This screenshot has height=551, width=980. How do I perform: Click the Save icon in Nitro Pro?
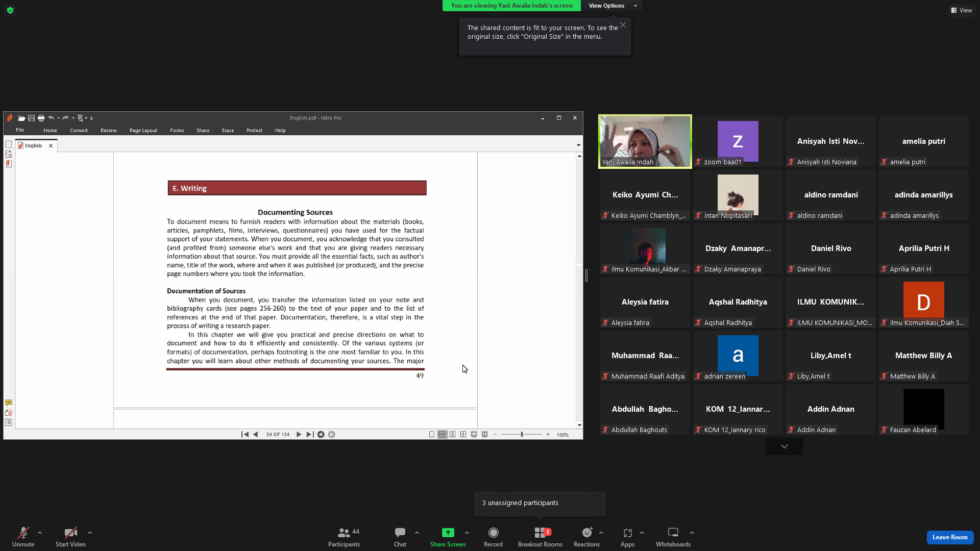point(31,118)
